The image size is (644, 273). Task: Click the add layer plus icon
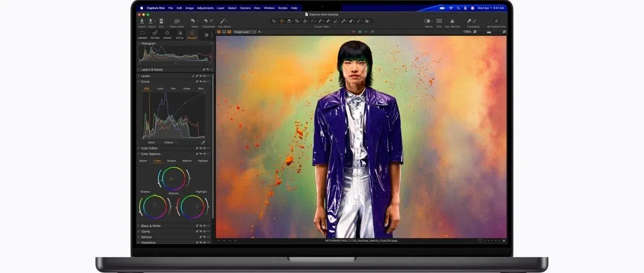[x=259, y=32]
